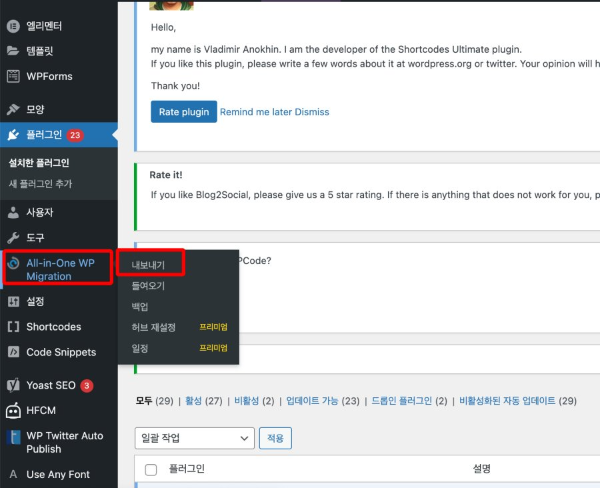The height and width of the screenshot is (488, 600).
Task: Open Use Any Font menu
Action: point(59,475)
